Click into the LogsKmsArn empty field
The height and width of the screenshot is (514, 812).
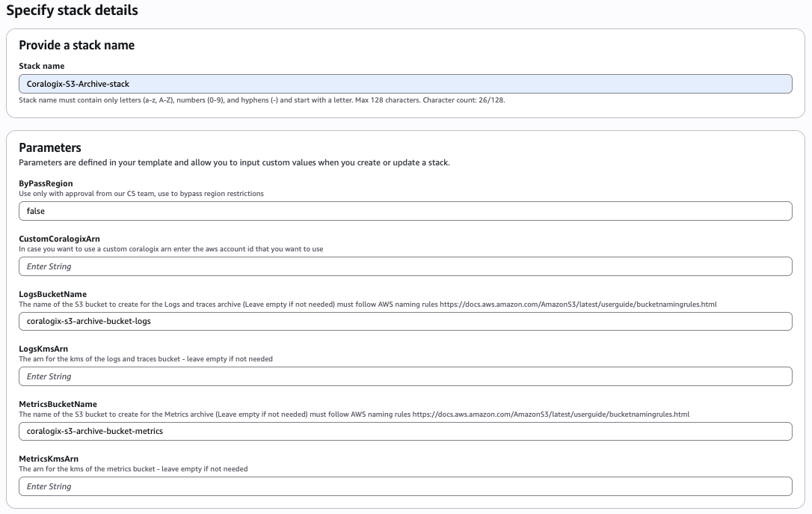click(405, 376)
